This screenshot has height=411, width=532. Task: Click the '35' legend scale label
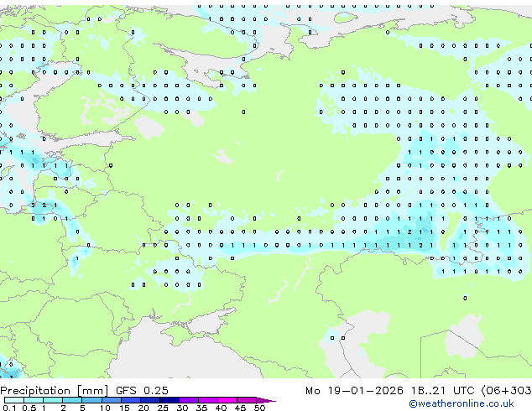point(201,408)
